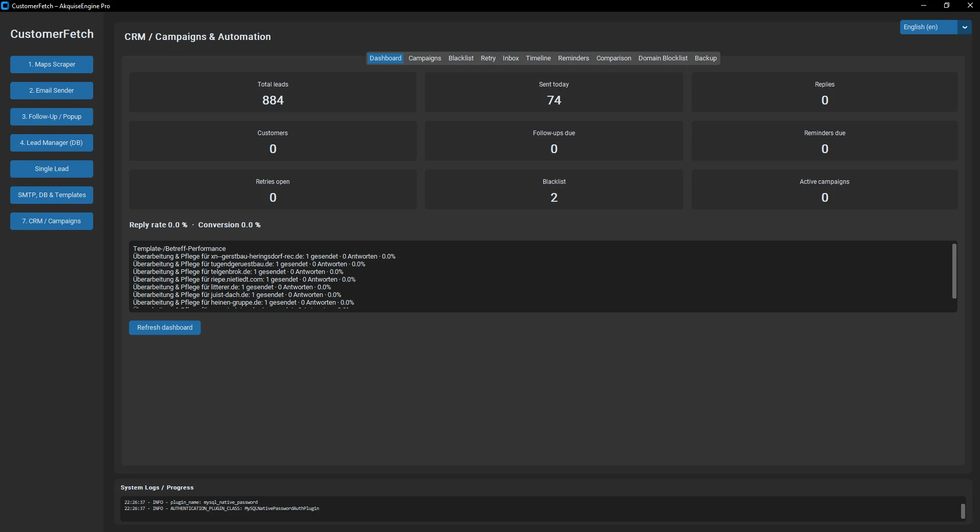980x532 pixels.
Task: Select 7. CRM / Campaigns in sidebar
Action: coord(52,221)
